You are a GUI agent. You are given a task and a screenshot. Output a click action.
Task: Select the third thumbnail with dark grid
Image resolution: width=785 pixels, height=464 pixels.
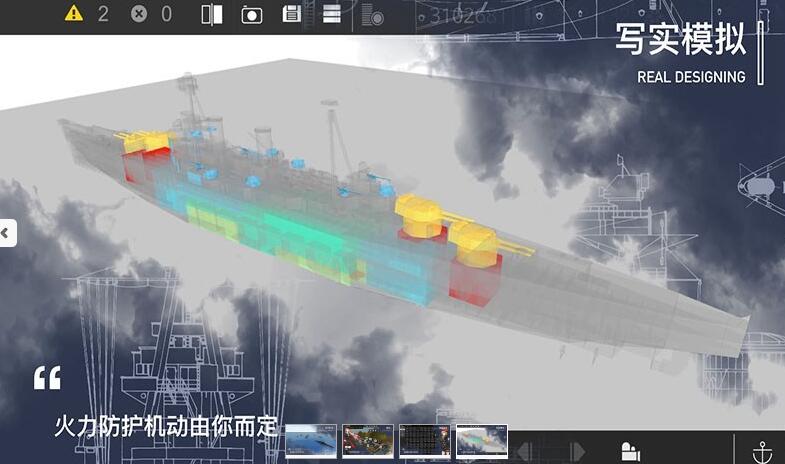coord(425,441)
